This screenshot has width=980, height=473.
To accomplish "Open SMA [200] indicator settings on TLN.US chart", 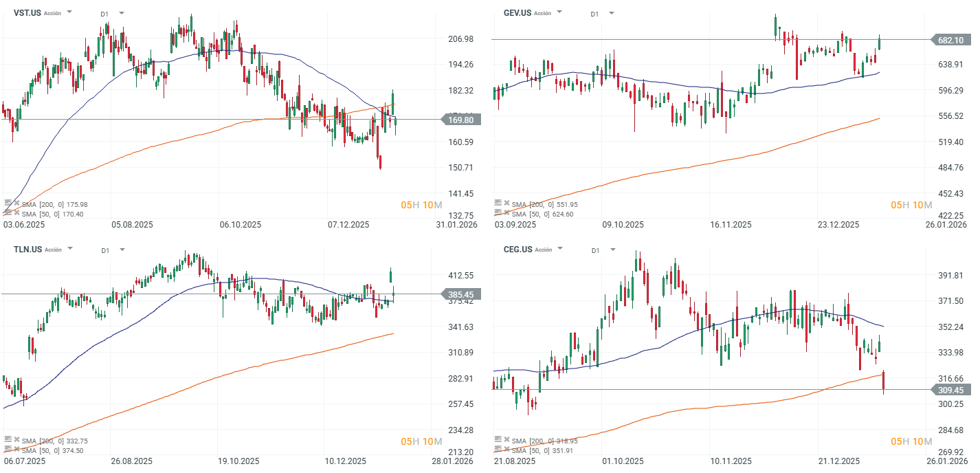I will pos(8,441).
